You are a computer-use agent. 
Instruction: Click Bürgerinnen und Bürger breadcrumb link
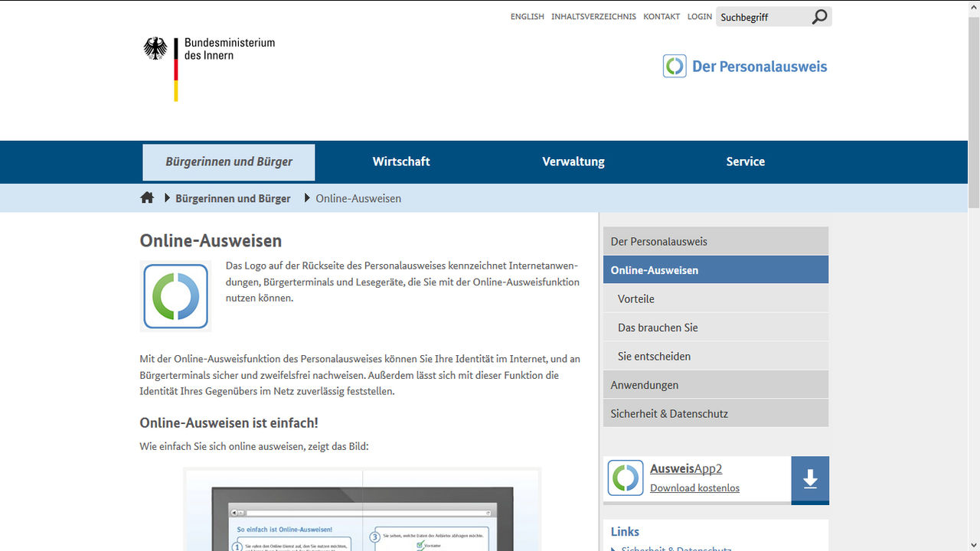pos(233,199)
